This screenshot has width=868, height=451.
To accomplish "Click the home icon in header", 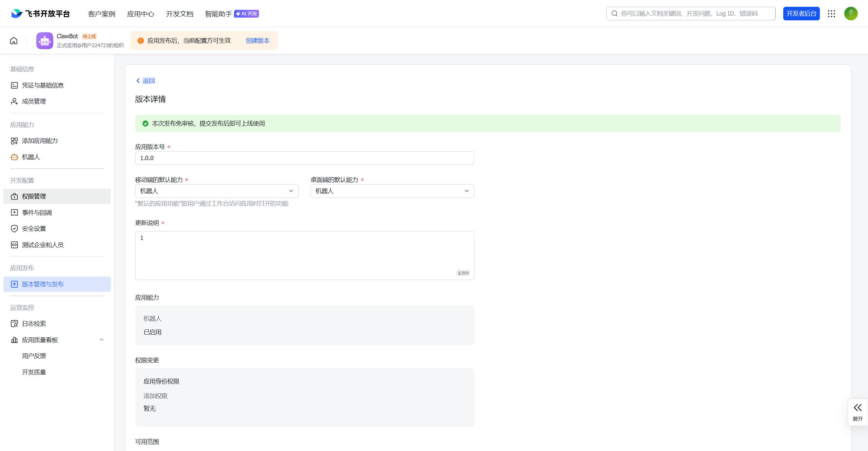I will 14,41.
